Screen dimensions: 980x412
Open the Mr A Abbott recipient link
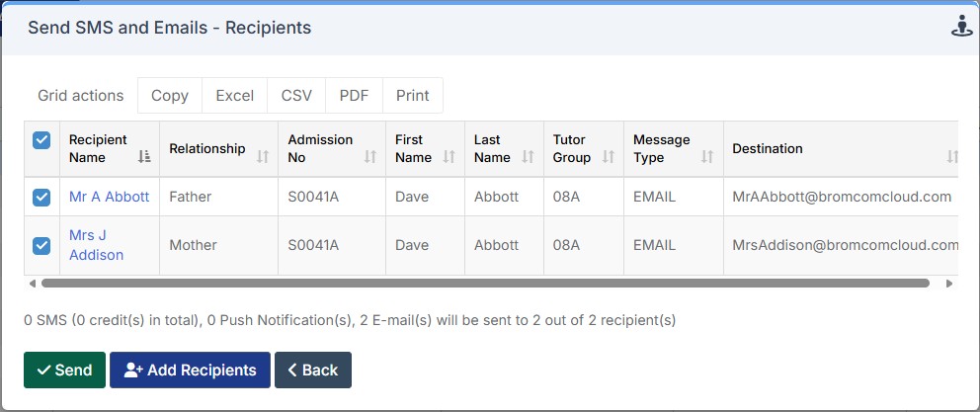pyautogui.click(x=109, y=197)
